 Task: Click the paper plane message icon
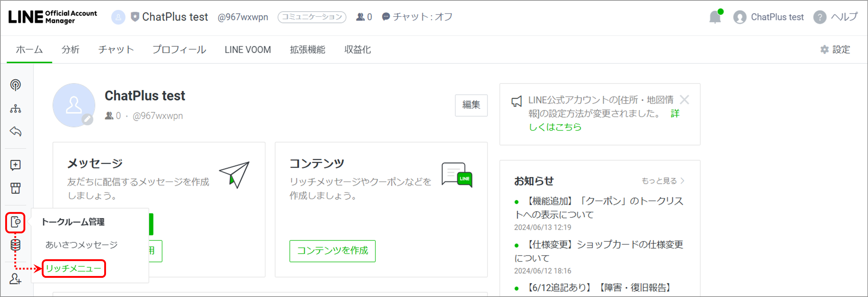tap(234, 175)
